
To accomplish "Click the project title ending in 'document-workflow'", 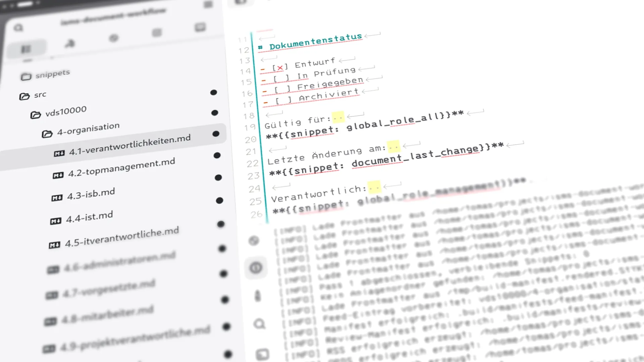I will pyautogui.click(x=113, y=16).
